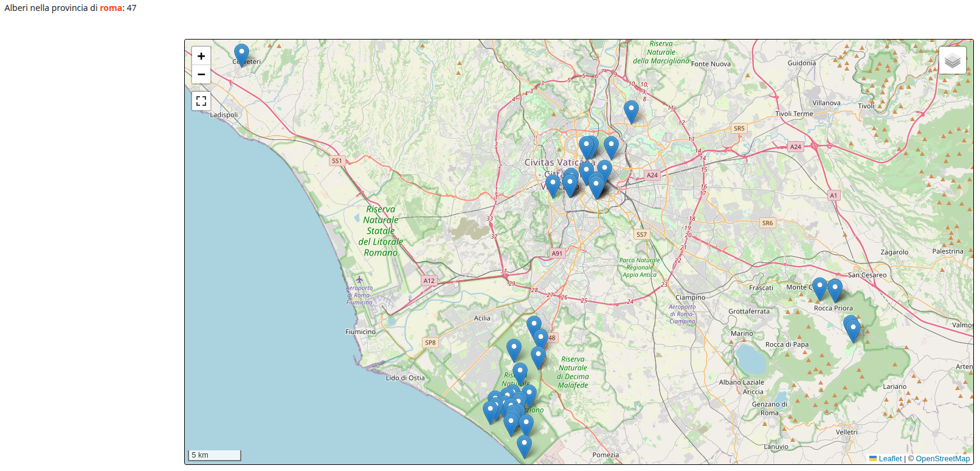Click the 5 km scale bar
Viewport: 980px width, 471px height.
tap(215, 455)
